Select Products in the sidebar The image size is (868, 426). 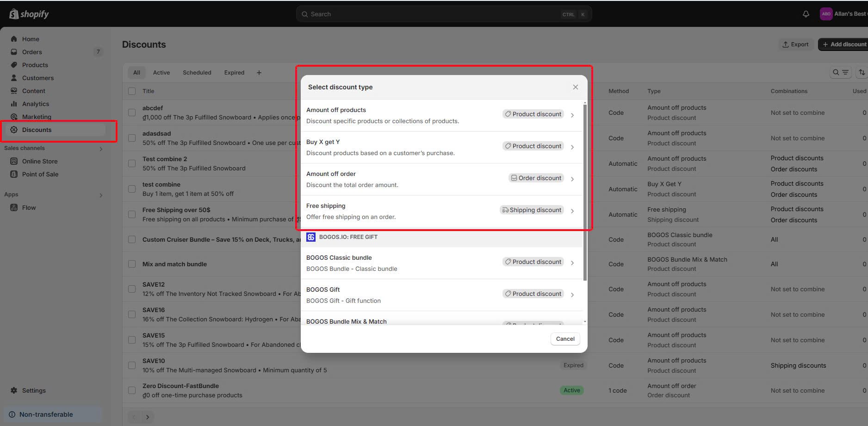click(36, 65)
